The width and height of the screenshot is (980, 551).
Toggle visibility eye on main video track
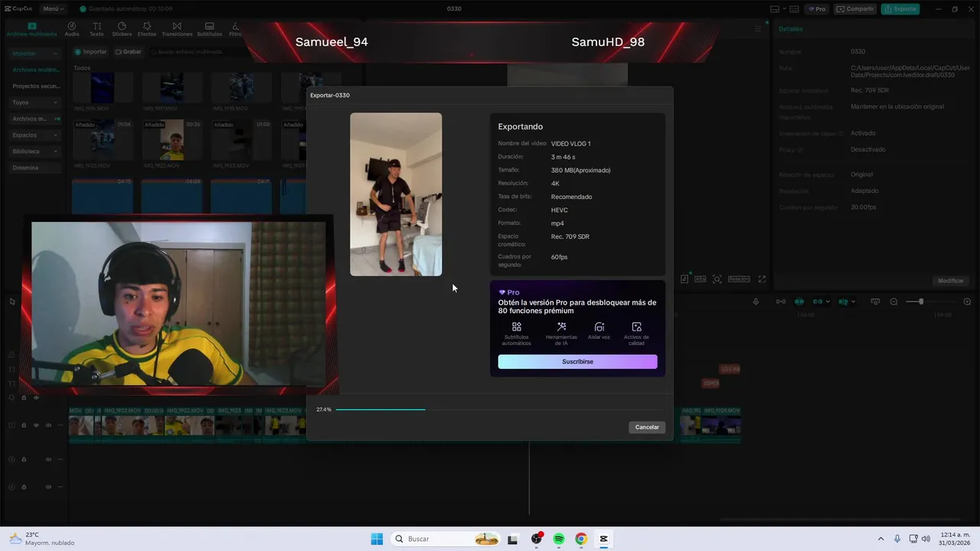[36, 425]
